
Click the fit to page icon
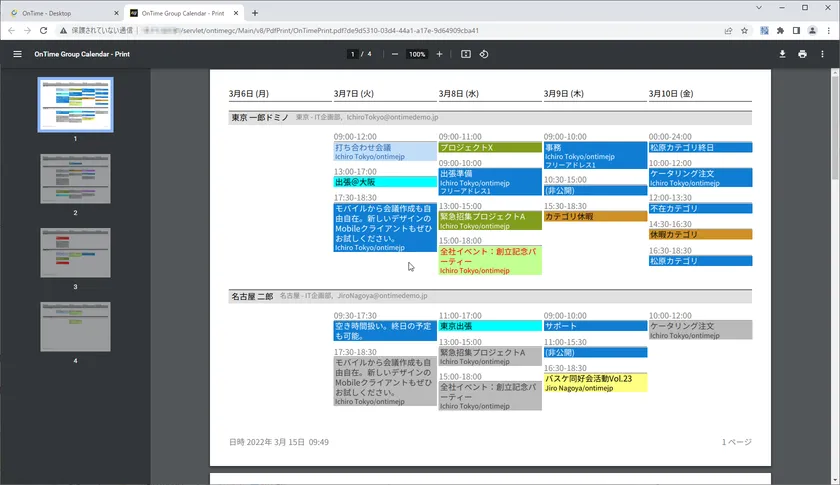click(466, 54)
